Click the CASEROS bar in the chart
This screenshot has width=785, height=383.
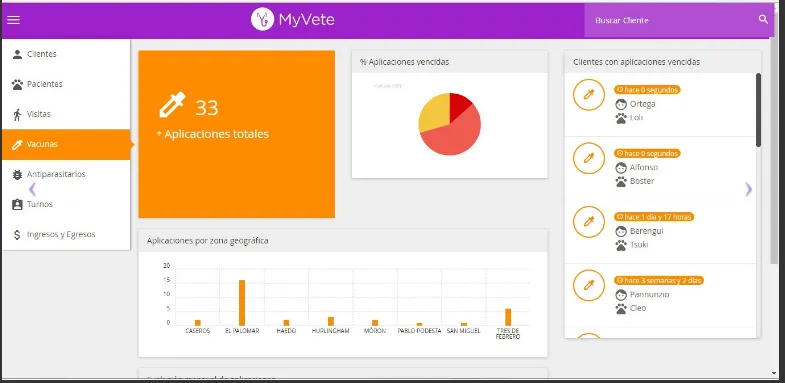point(197,323)
